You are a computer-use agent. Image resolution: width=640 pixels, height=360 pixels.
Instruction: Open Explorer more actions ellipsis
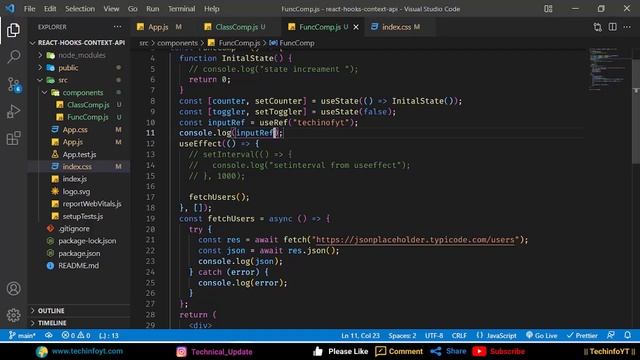(x=118, y=27)
